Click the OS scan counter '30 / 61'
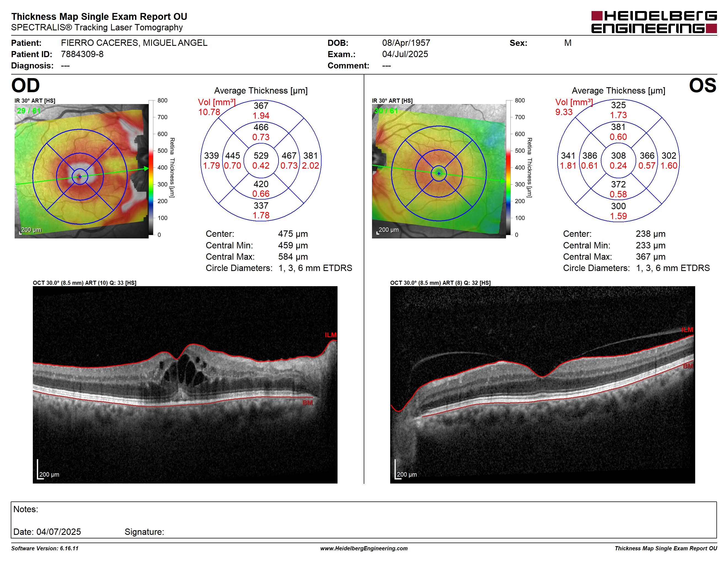Image resolution: width=728 pixels, height=563 pixels. tap(386, 111)
